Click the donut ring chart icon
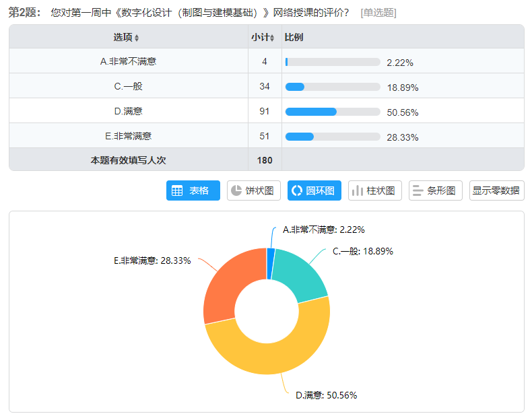The image size is (532, 418). pyautogui.click(x=296, y=190)
